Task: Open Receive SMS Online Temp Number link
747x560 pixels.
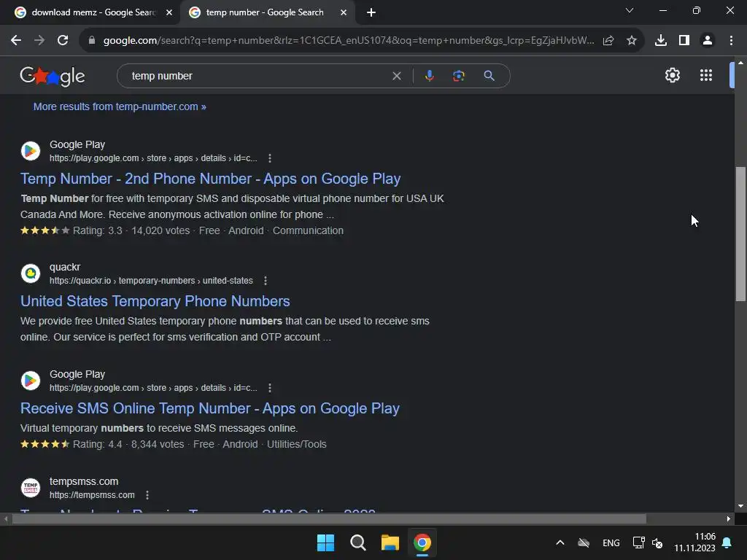Action: point(209,408)
